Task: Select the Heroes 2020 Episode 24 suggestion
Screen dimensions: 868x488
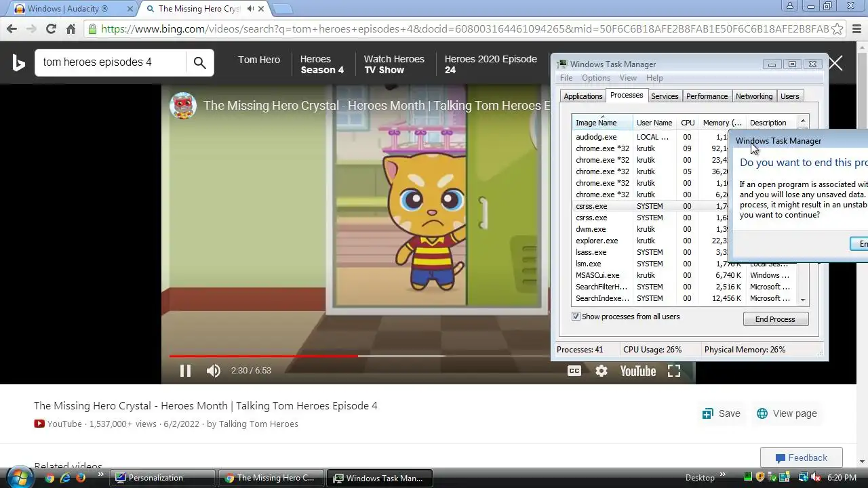Action: pos(490,64)
